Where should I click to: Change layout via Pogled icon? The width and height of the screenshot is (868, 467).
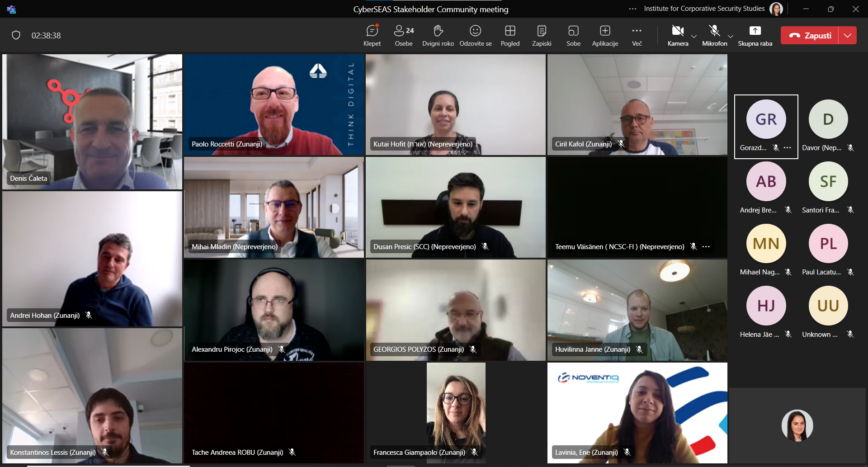[510, 35]
